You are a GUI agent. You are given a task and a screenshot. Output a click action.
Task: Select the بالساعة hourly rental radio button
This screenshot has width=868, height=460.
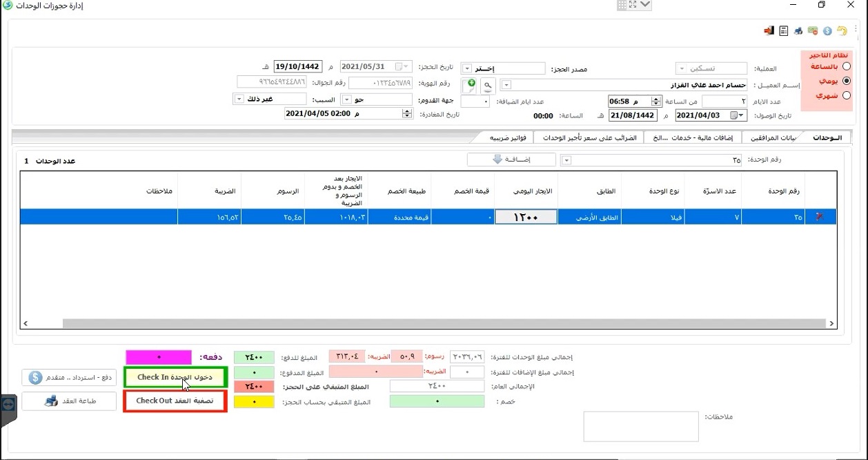point(847,67)
